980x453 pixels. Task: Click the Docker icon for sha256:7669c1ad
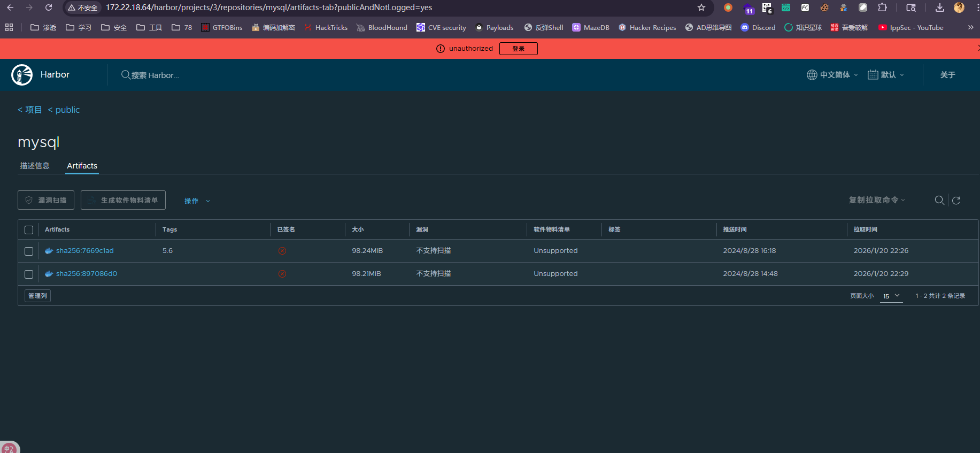click(49, 251)
